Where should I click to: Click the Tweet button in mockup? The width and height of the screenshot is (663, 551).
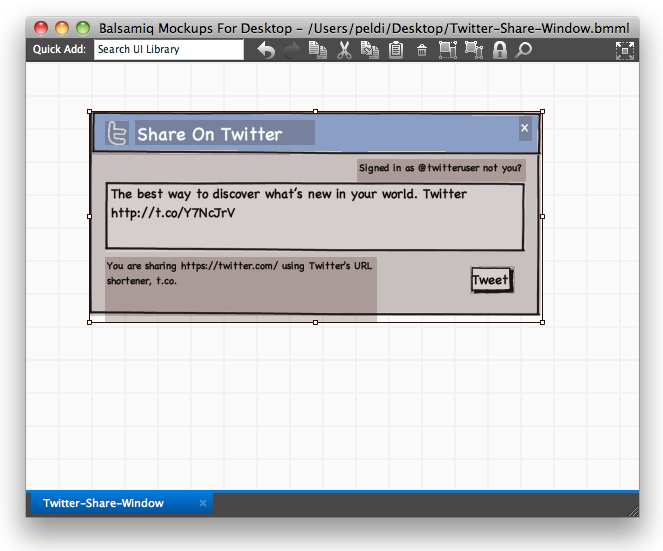click(492, 280)
